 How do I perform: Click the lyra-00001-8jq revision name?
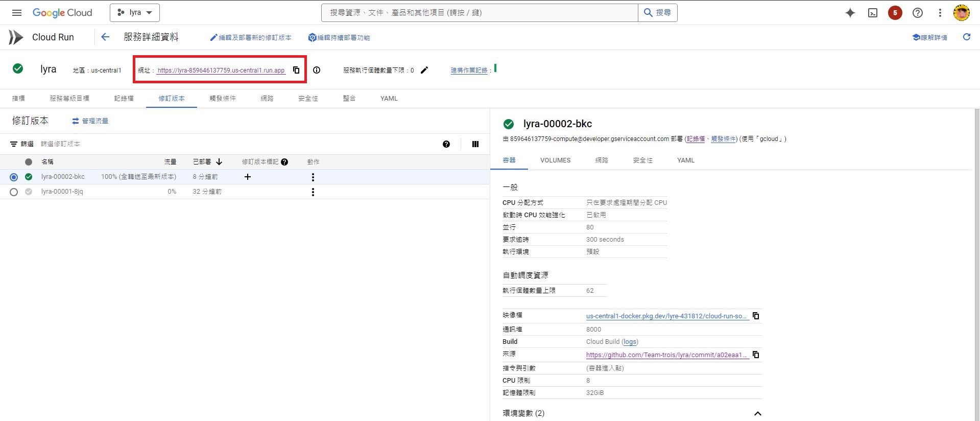pyautogui.click(x=62, y=192)
